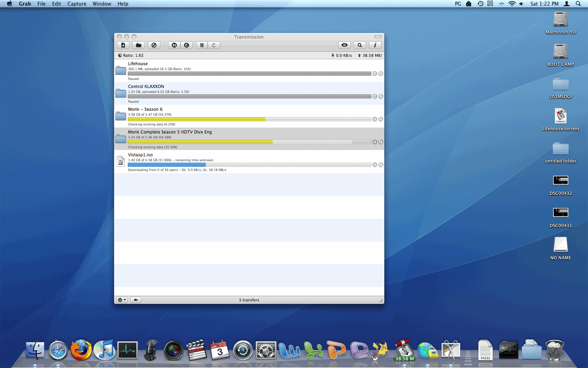Select the Vistasp1.iso file icon
588x368 pixels.
point(121,161)
